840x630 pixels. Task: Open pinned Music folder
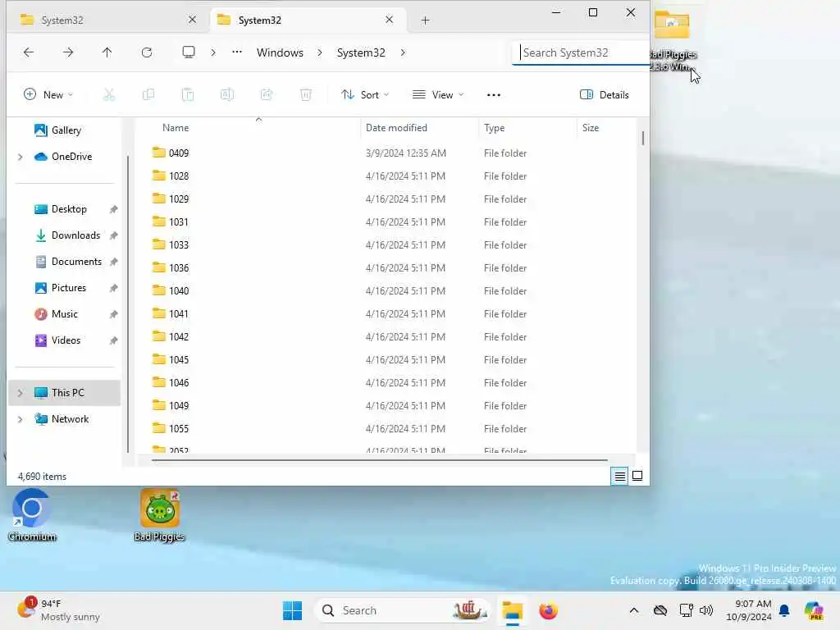[x=64, y=314]
